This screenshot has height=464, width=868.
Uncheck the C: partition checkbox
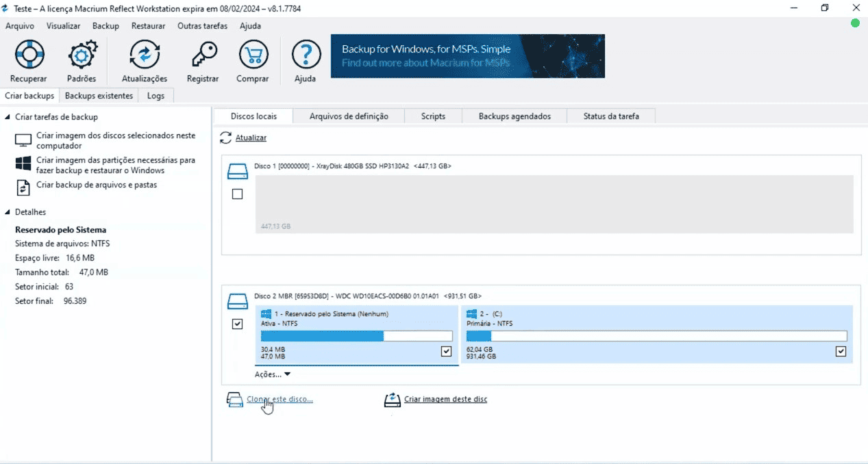pos(841,351)
